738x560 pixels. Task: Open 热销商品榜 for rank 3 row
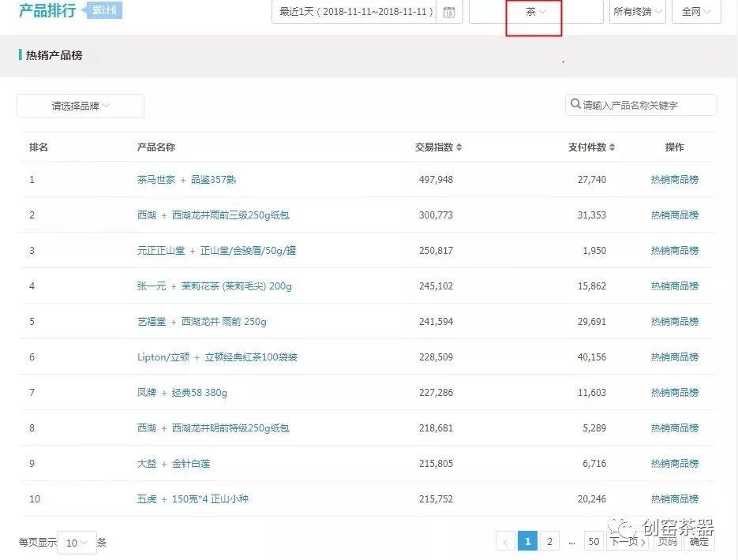(x=674, y=251)
